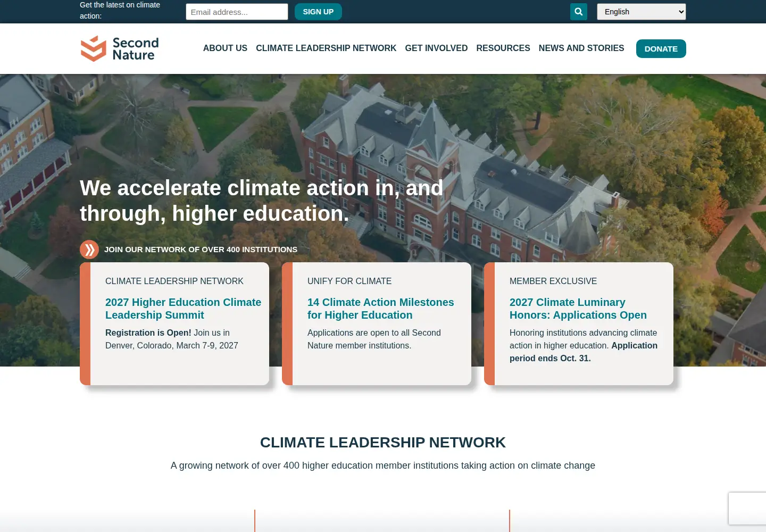Viewport: 766px width, 532px height.
Task: Click the Donate button
Action: [661, 49]
